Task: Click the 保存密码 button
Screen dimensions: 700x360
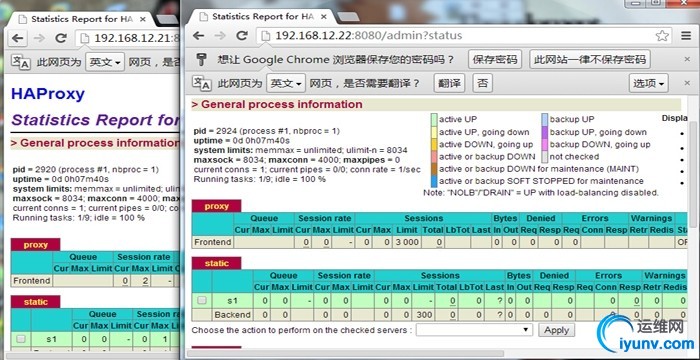Action: (495, 59)
